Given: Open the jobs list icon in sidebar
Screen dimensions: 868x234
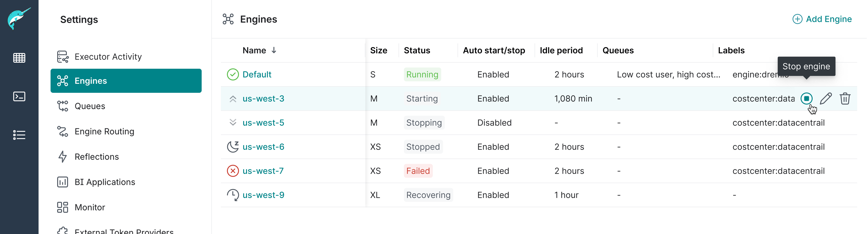Looking at the screenshot, I should tap(19, 135).
